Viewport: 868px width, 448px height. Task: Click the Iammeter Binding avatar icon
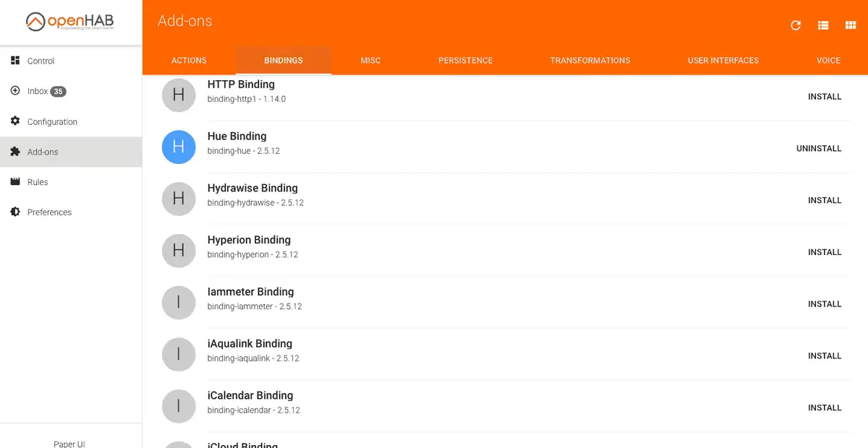(x=179, y=302)
